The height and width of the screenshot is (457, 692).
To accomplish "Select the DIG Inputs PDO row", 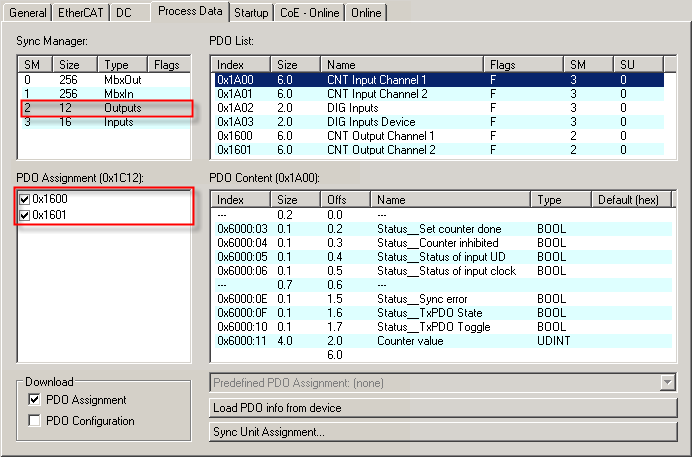I will click(439, 108).
